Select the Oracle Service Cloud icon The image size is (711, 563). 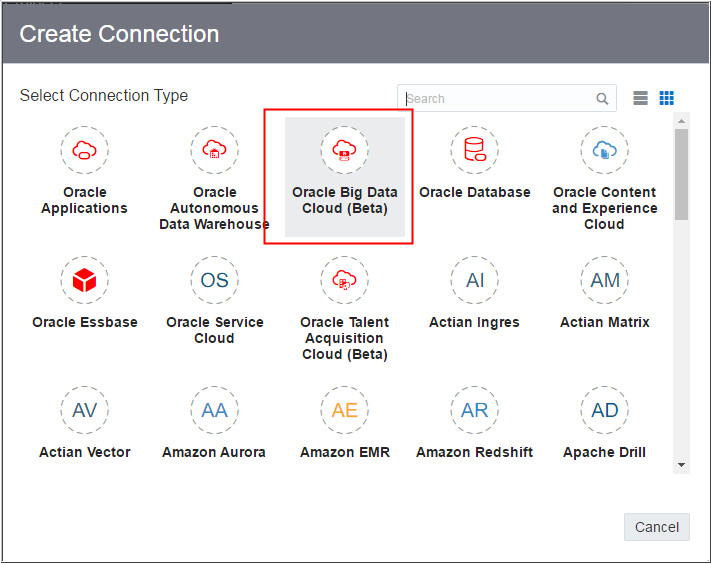(214, 281)
